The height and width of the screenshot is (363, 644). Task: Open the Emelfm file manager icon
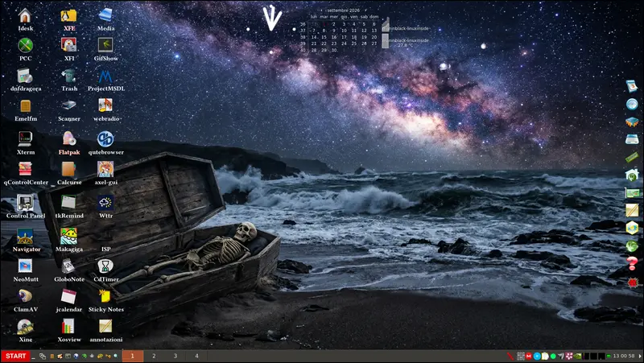[x=26, y=106]
